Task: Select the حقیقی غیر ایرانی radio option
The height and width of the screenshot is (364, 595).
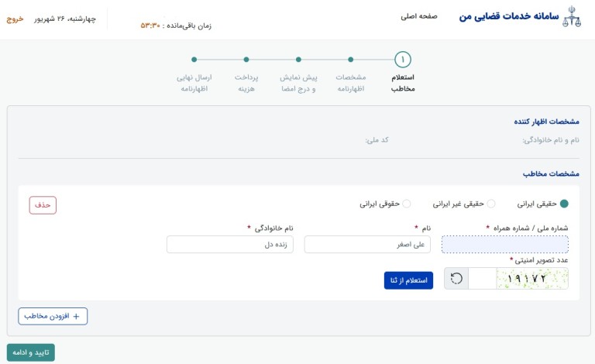Action: [490, 204]
